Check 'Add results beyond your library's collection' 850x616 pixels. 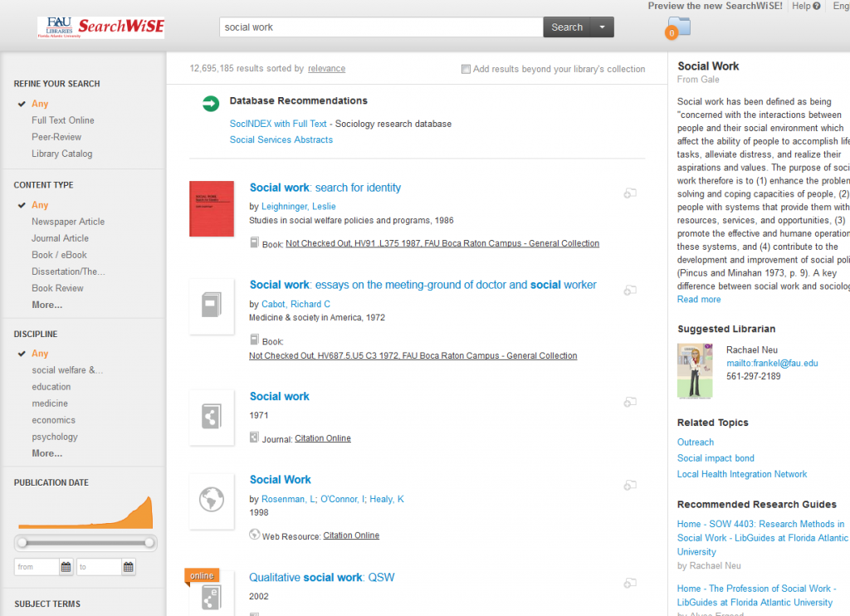(466, 69)
